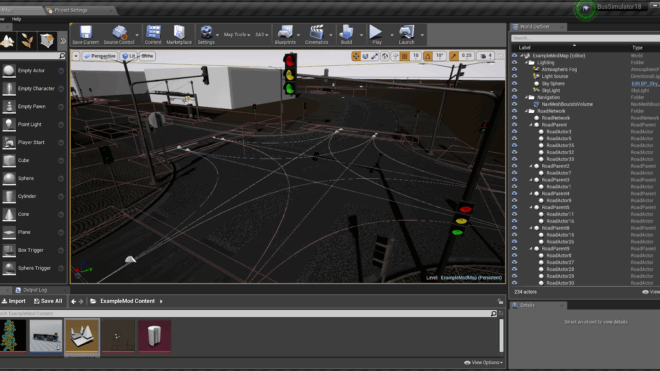Toggle visibility of RoadActor25
The width and height of the screenshot is (660, 371).
tap(514, 145)
